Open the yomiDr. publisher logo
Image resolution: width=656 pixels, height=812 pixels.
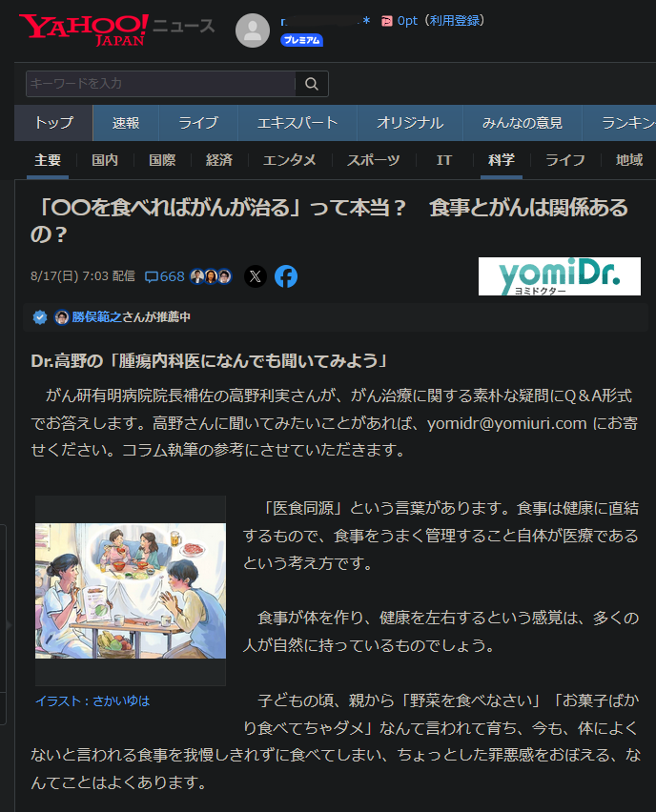point(559,276)
